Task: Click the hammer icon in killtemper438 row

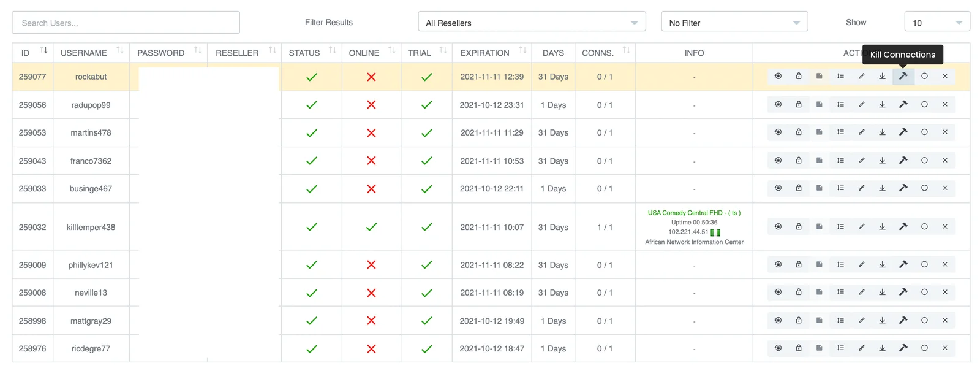Action: (903, 227)
